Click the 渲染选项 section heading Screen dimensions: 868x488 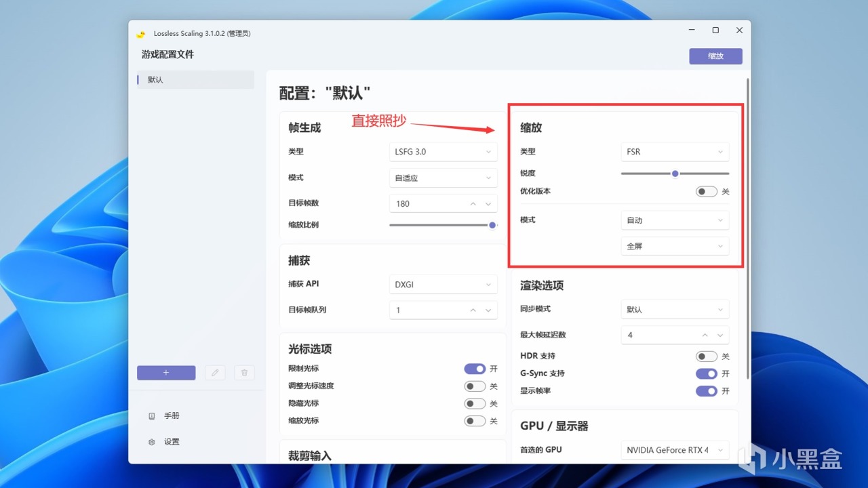(x=542, y=286)
